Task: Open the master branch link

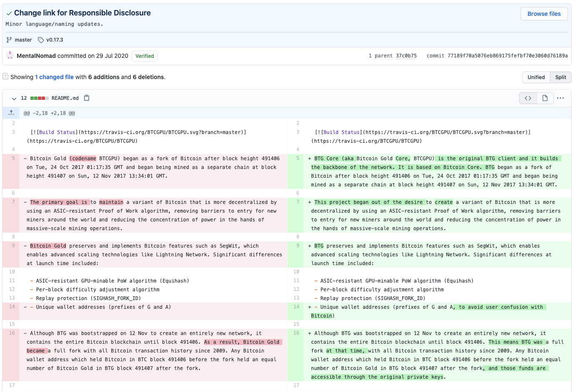Action: pyautogui.click(x=23, y=40)
